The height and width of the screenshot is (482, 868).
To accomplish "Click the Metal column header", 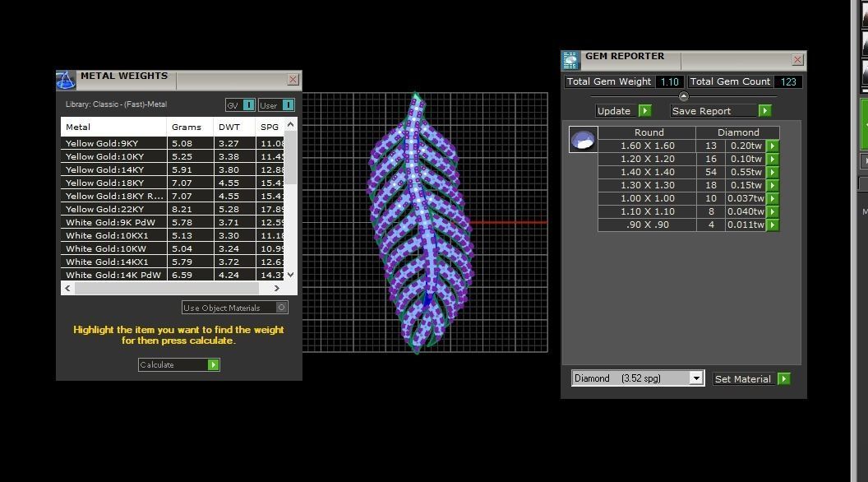I will tap(113, 127).
